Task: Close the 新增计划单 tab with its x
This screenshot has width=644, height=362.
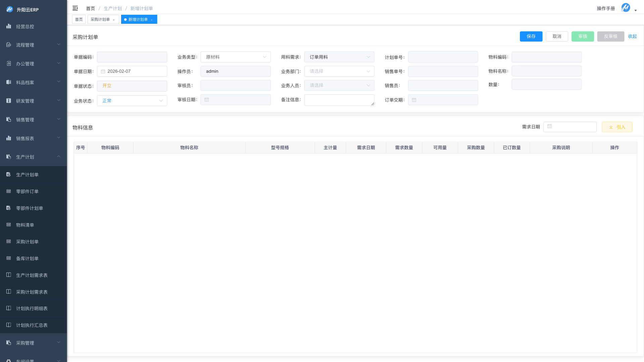Action: (152, 20)
